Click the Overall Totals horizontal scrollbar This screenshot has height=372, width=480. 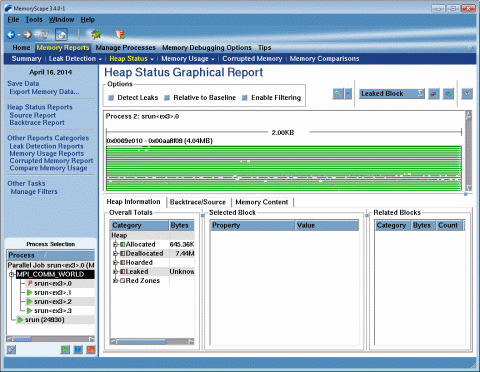tap(152, 342)
